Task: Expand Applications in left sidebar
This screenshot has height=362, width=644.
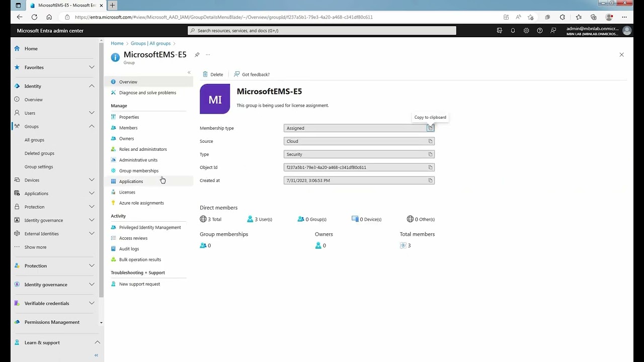Action: coord(92,194)
